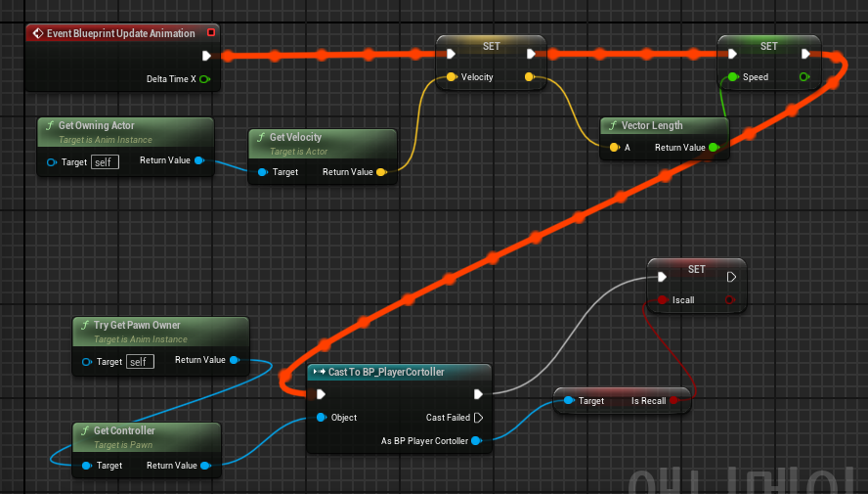Click the self field in Get Owning Actor
The height and width of the screenshot is (494, 868).
tap(105, 162)
